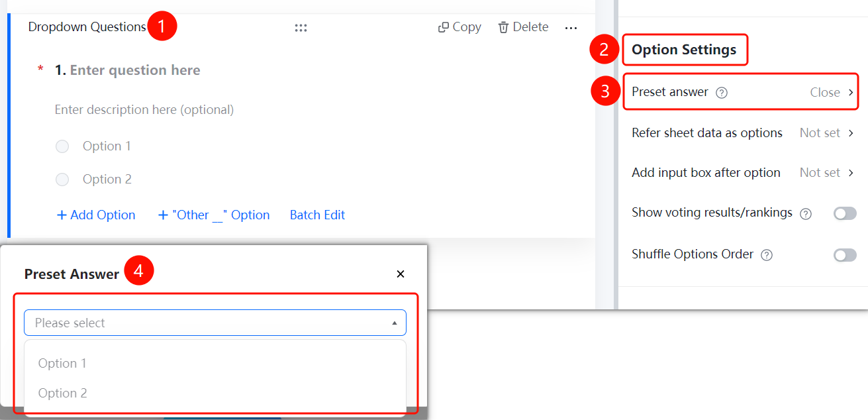The height and width of the screenshot is (420, 868).
Task: Enable Shuffle Options Order switch
Action: [845, 255]
